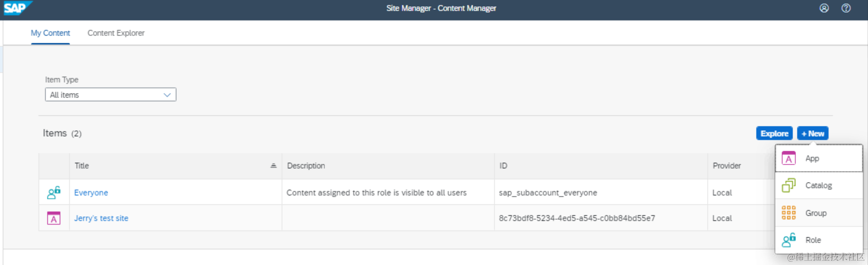Open the Everyone role link
This screenshot has height=265, width=868.
[91, 193]
